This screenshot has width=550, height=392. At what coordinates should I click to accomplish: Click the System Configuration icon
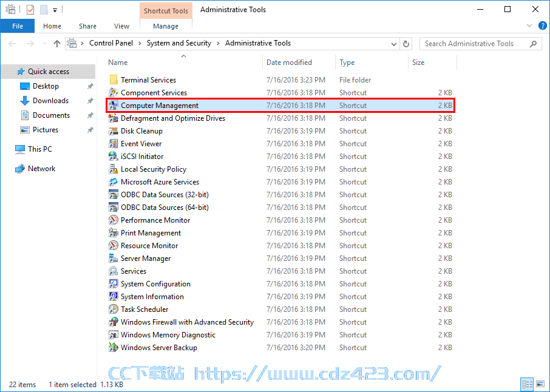click(x=114, y=283)
